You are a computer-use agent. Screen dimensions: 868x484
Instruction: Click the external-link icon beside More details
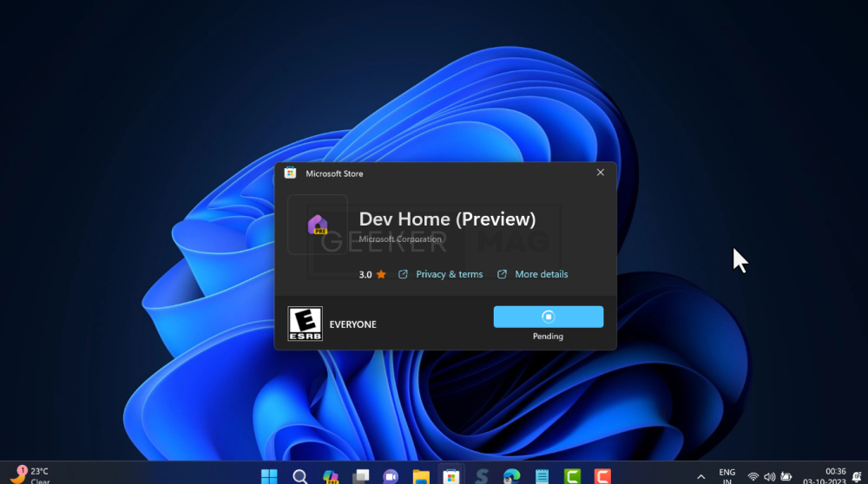click(502, 274)
